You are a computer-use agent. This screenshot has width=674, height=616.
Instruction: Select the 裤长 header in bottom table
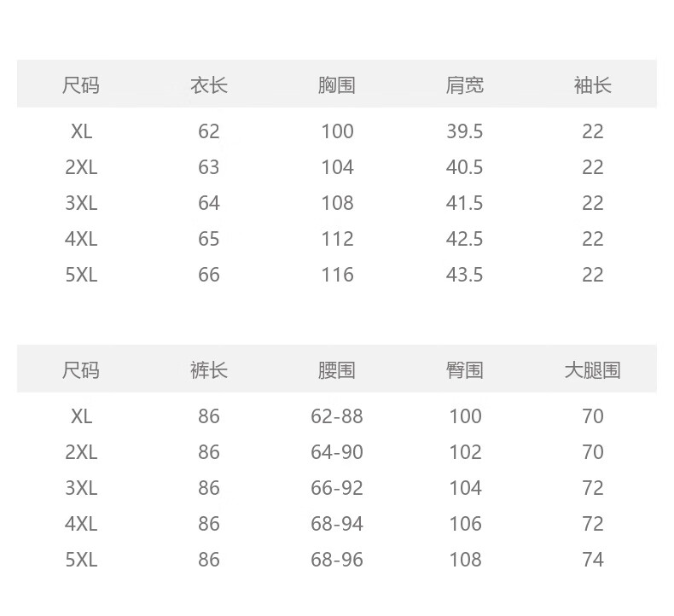[209, 370]
